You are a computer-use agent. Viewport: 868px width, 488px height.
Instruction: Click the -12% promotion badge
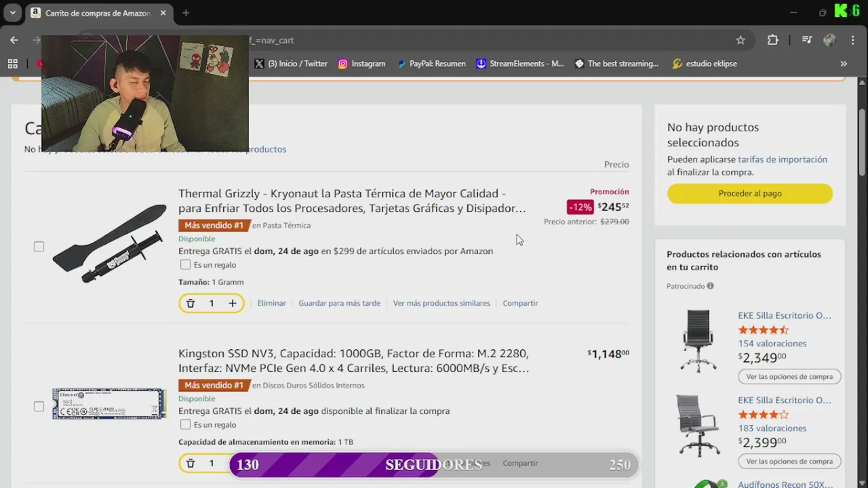tap(580, 207)
